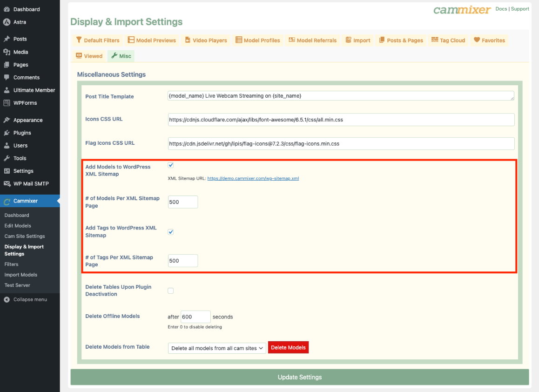
Task: Click the cammixer logo at top right
Action: pyautogui.click(x=462, y=10)
